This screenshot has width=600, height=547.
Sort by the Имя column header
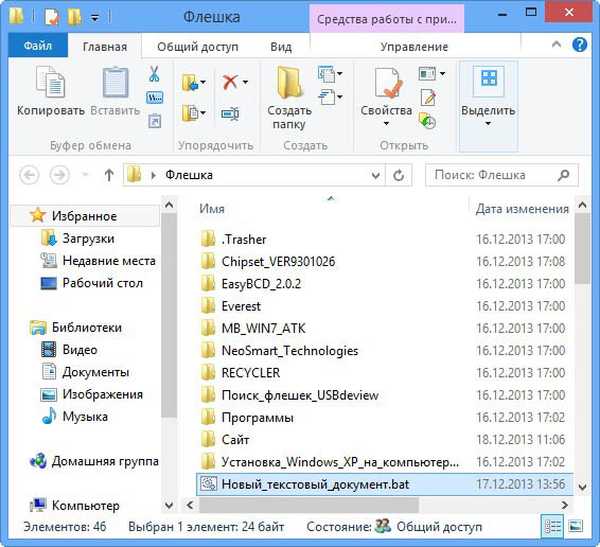(212, 209)
